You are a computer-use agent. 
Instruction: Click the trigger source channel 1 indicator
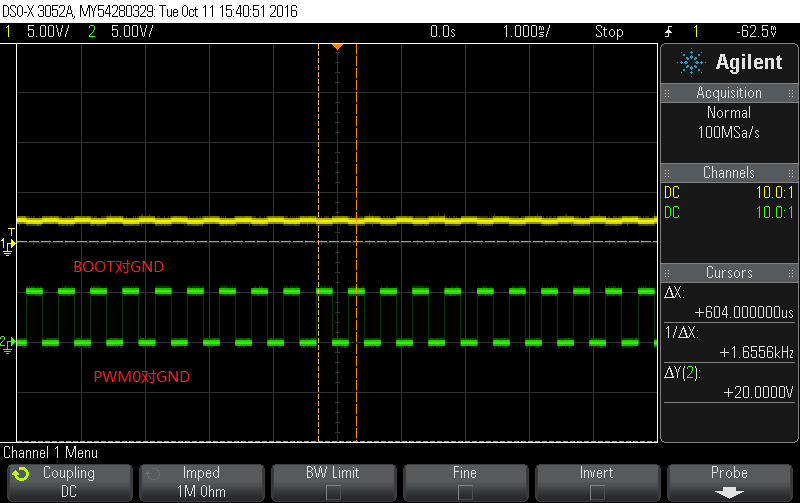[x=695, y=32]
